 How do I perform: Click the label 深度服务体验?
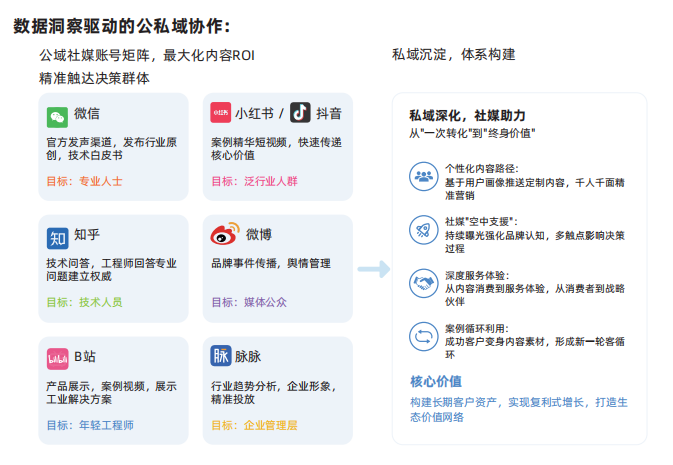click(477, 275)
